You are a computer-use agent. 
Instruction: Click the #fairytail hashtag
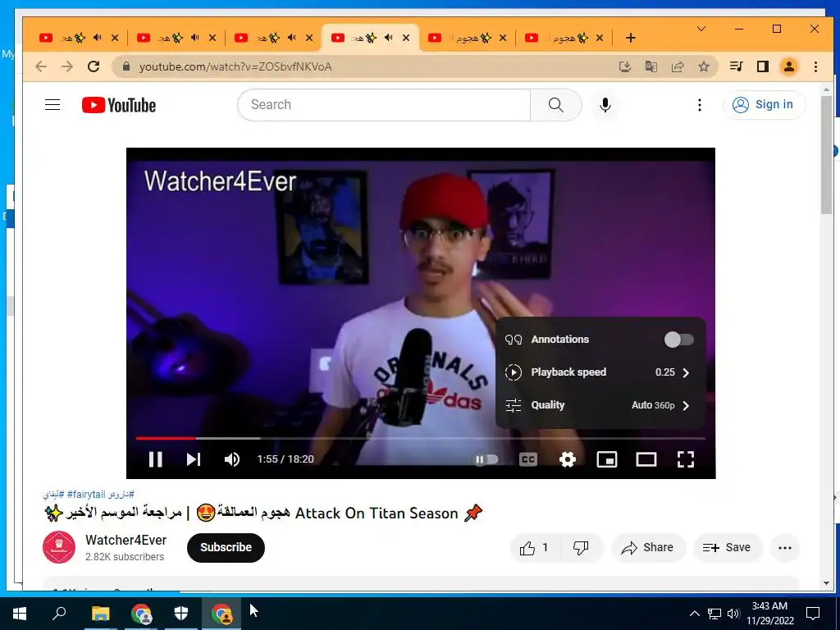point(86,494)
